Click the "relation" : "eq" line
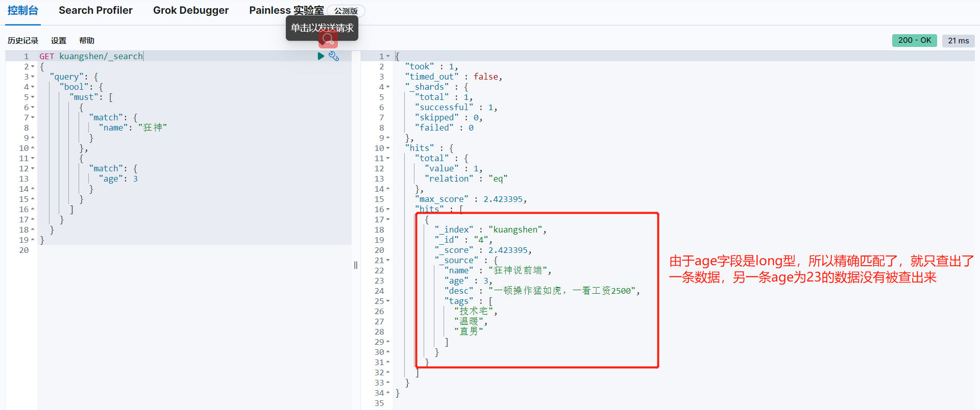980x410 pixels. [x=466, y=178]
